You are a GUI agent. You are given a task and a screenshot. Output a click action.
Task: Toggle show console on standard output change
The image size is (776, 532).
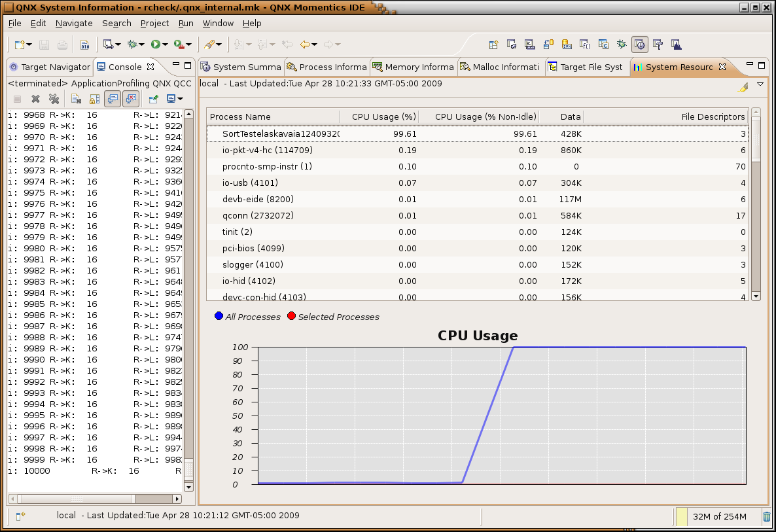click(113, 99)
